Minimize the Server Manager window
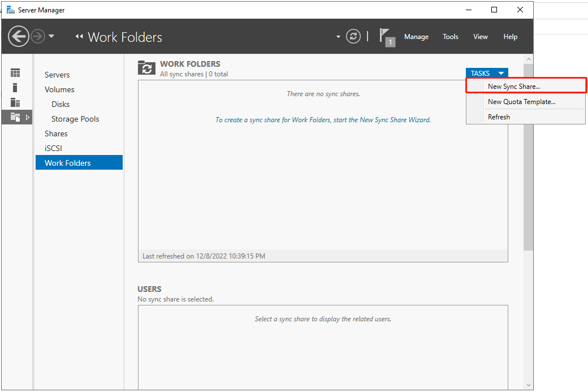 tap(469, 10)
